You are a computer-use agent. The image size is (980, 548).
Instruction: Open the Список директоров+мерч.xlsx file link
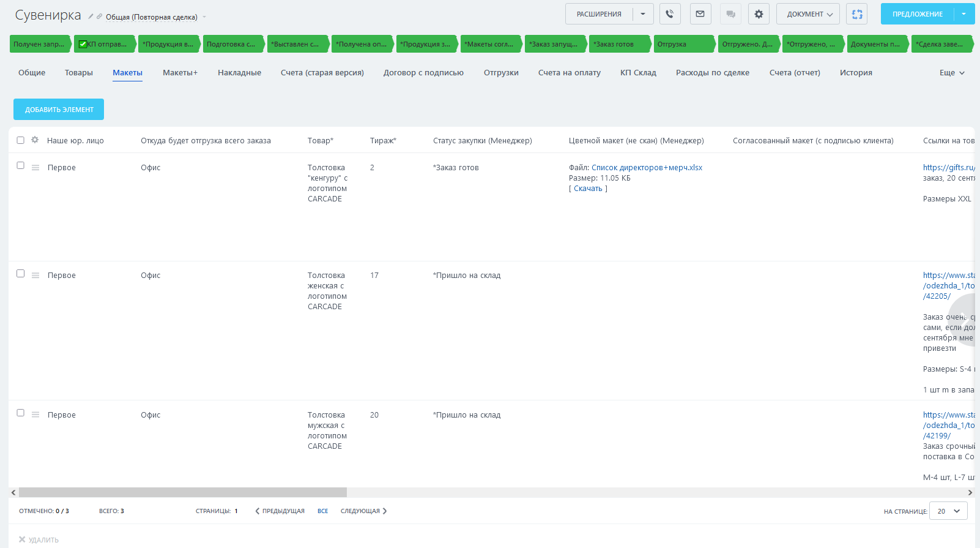pos(647,168)
